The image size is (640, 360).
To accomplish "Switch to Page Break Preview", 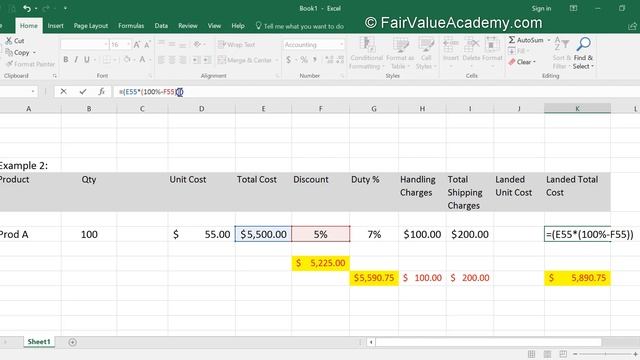I will [x=563, y=354].
